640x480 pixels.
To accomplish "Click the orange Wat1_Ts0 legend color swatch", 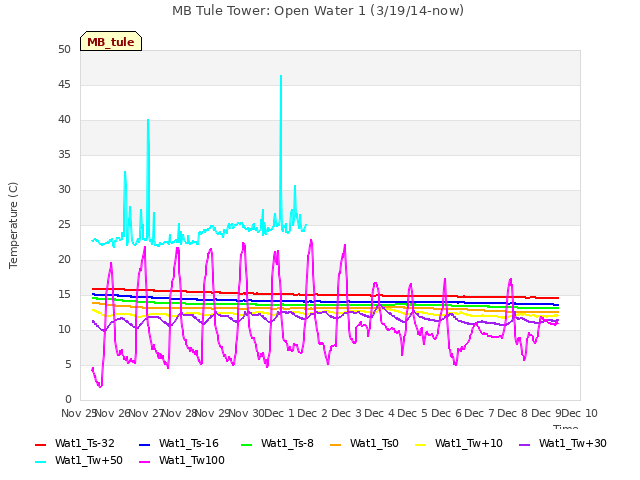I will (x=335, y=444).
